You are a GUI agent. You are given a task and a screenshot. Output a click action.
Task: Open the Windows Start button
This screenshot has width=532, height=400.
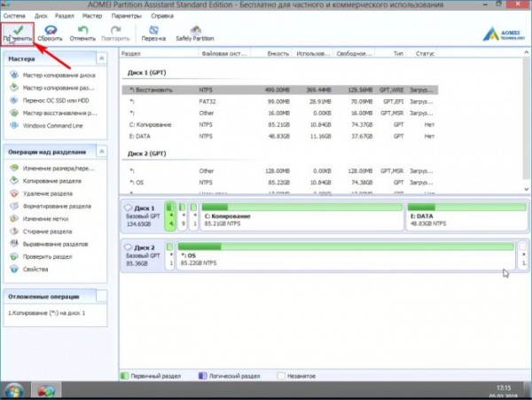[14, 390]
